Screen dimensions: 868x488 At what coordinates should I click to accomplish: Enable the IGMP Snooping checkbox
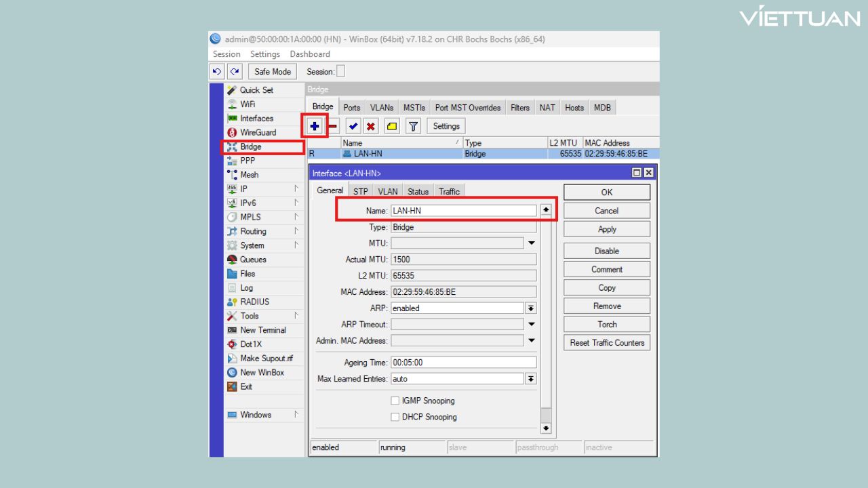395,401
